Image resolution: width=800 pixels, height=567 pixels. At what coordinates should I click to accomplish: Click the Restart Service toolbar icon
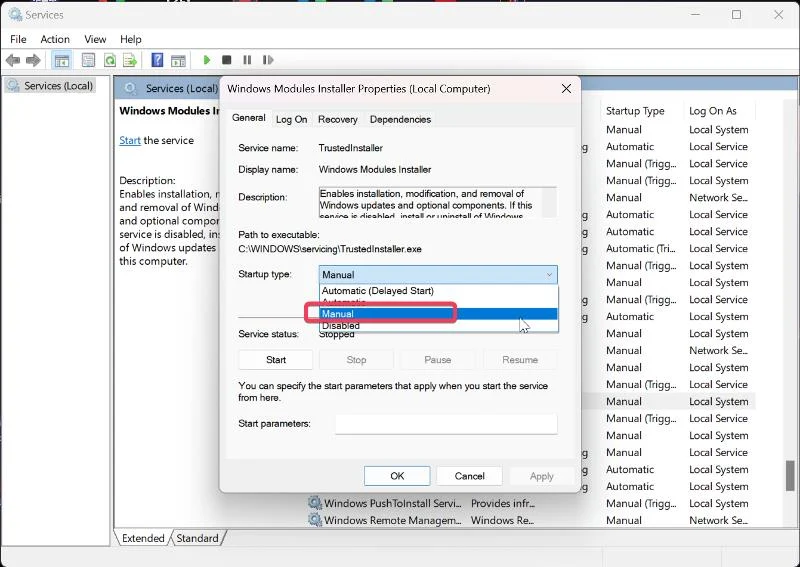268,60
